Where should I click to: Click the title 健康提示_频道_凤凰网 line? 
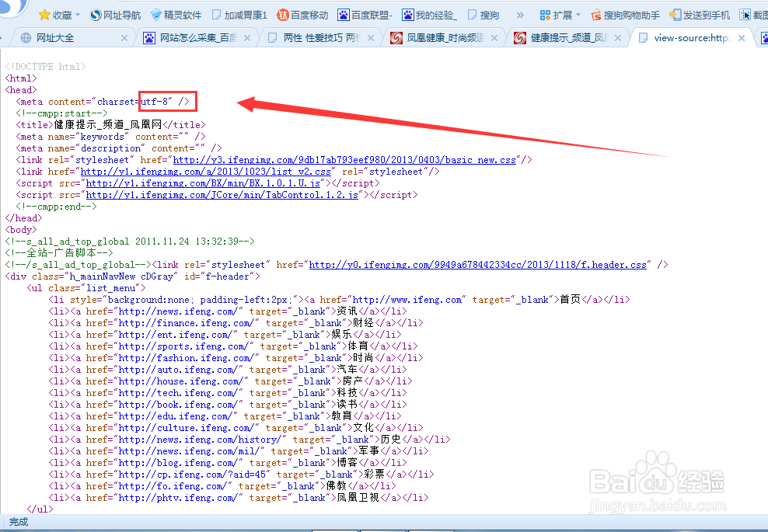click(110, 125)
